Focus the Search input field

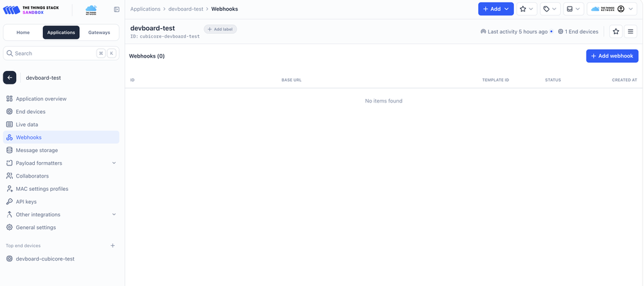[x=61, y=54]
